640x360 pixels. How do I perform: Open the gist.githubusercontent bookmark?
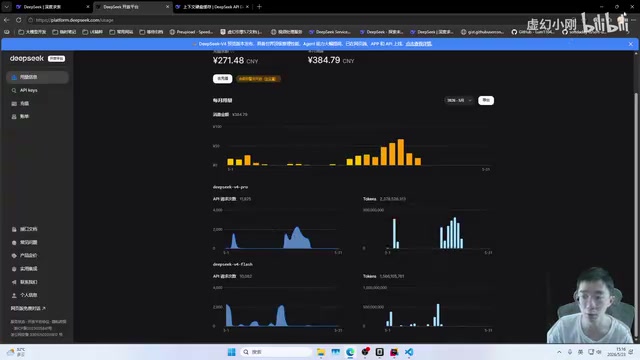click(x=482, y=32)
